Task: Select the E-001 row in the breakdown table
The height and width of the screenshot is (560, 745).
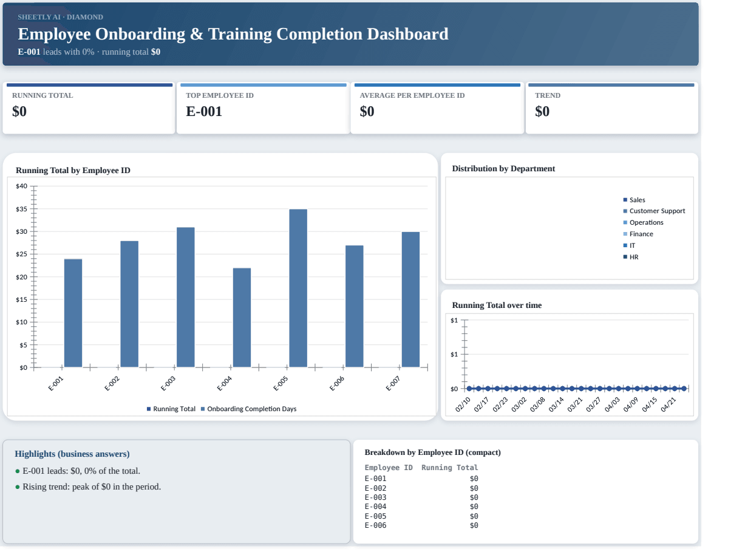Action: point(421,479)
